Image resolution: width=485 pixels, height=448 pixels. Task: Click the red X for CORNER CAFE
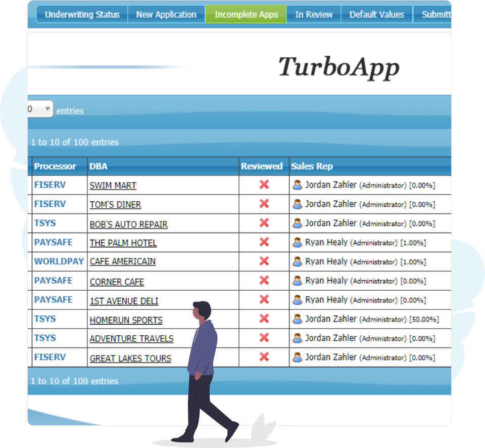(264, 280)
